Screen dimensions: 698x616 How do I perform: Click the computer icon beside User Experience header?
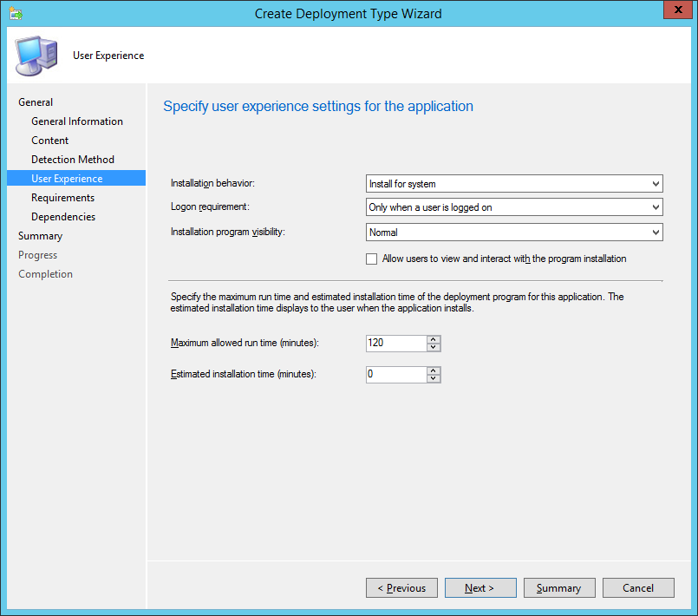pos(36,56)
